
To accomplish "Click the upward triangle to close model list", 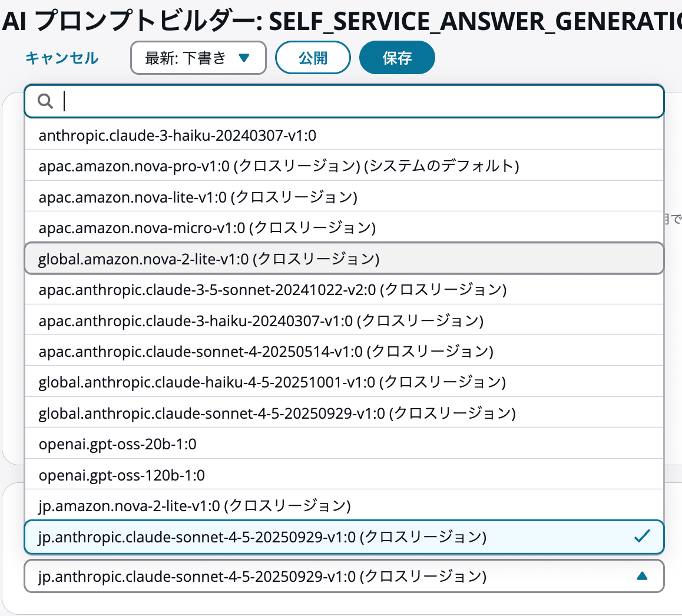I will tap(643, 575).
